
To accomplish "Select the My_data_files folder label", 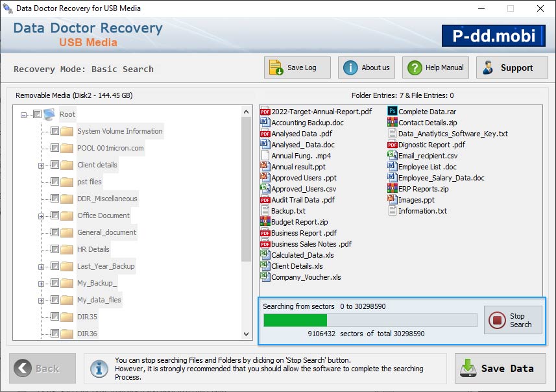I will 99,300.
